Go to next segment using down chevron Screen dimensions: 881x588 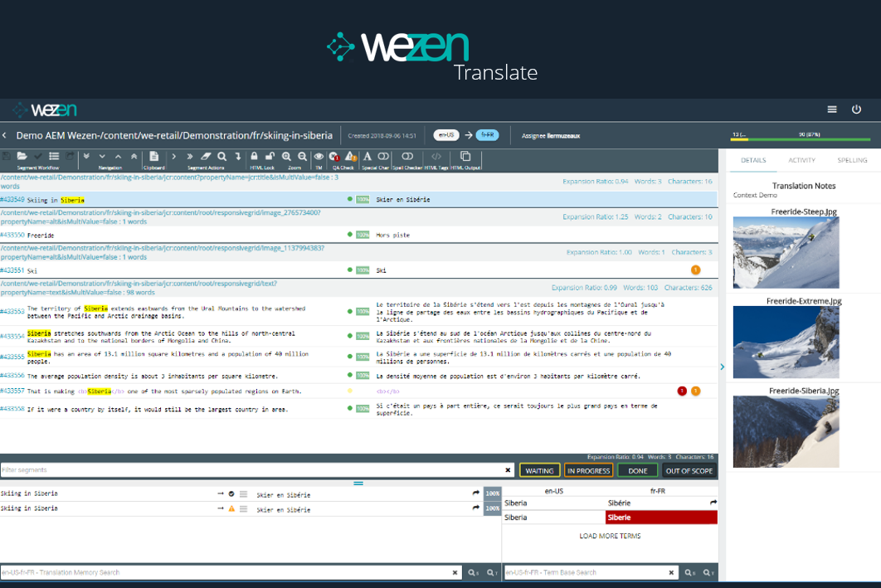pyautogui.click(x=102, y=156)
